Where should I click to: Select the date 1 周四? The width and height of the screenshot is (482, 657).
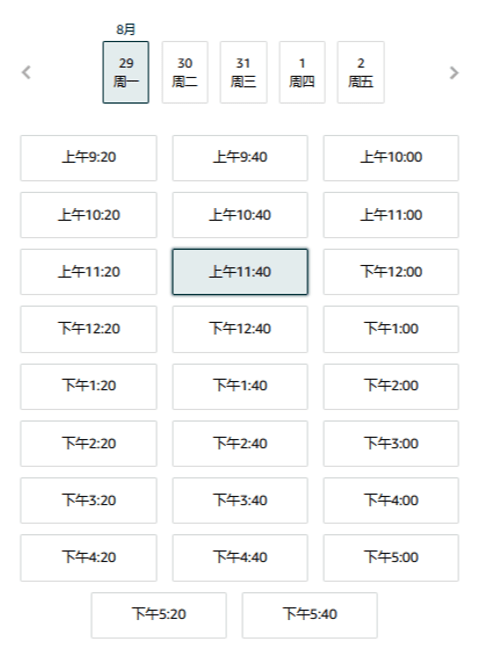point(302,72)
